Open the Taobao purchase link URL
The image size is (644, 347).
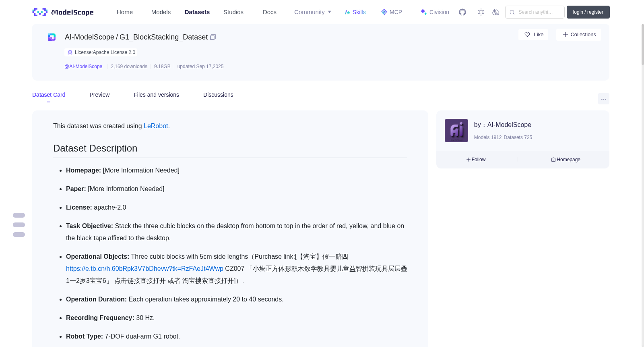point(144,269)
